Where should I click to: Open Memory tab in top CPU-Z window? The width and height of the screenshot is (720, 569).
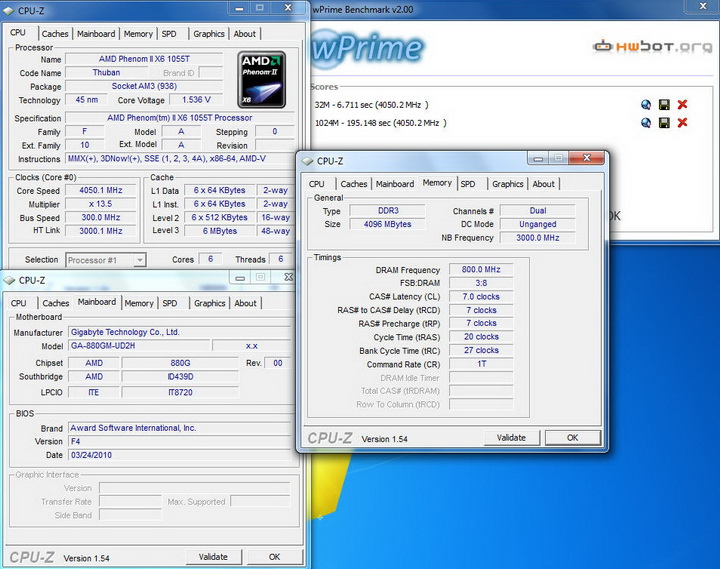(138, 34)
